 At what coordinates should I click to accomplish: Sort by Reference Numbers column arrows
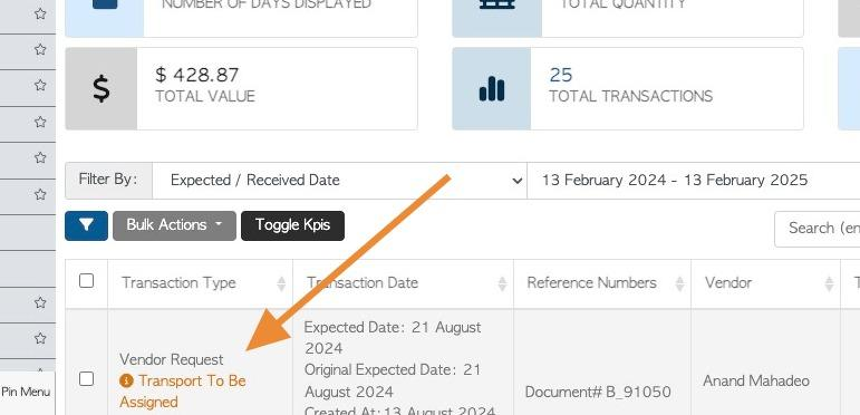(680, 283)
